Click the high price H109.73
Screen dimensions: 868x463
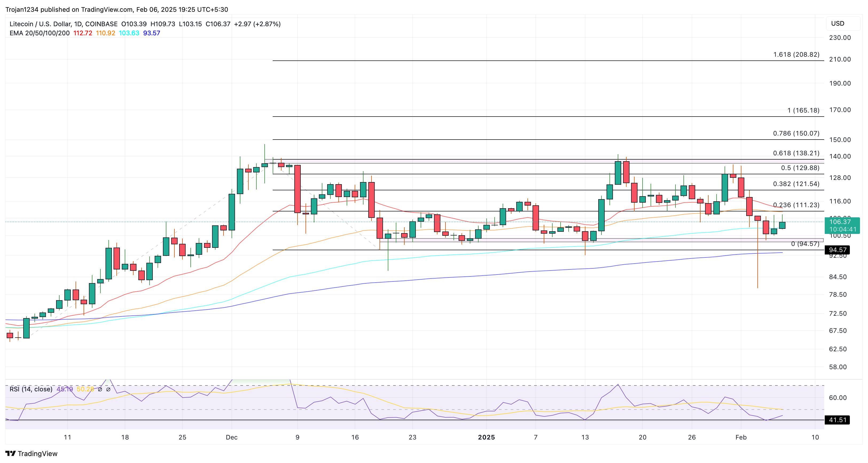click(x=163, y=24)
